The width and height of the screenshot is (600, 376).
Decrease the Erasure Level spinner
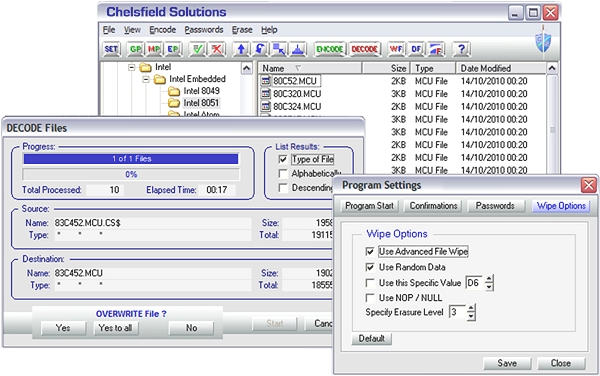tap(471, 316)
